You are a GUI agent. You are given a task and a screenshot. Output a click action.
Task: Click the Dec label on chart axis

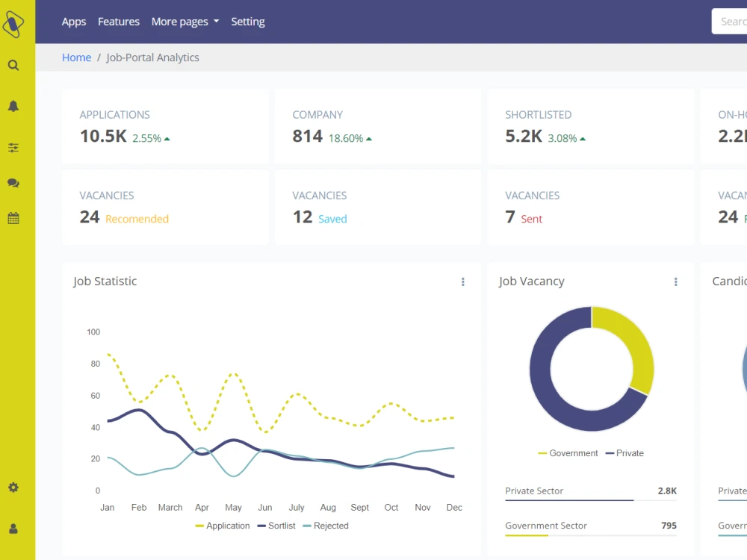coord(454,508)
